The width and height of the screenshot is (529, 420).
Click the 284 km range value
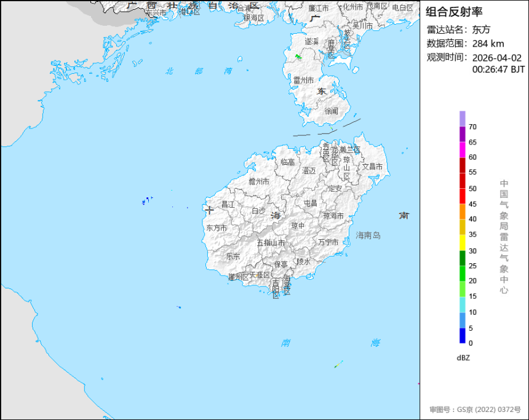click(488, 44)
